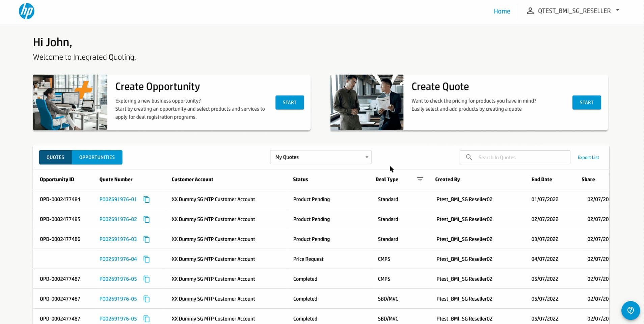Sort by Opportunity ID column header
Viewport: 644px width, 324px height.
(x=57, y=180)
